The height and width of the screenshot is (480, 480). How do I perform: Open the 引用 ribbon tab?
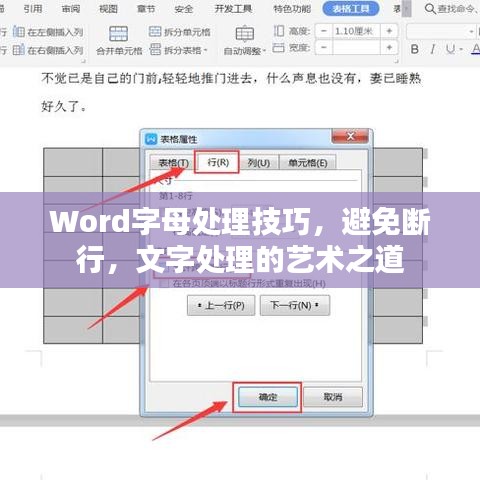pos(33,9)
